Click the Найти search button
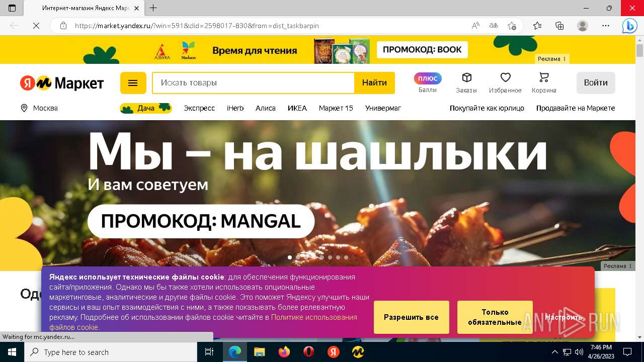This screenshot has height=362, width=644. click(374, 83)
